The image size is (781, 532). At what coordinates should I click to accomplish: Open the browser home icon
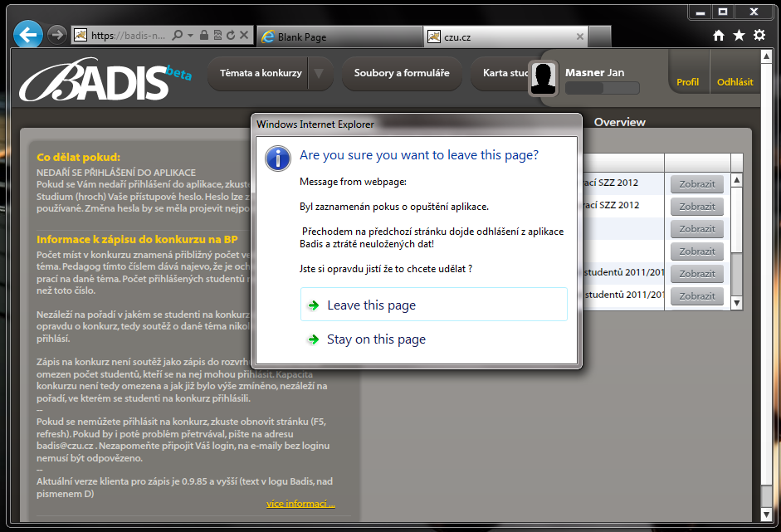coord(719,36)
